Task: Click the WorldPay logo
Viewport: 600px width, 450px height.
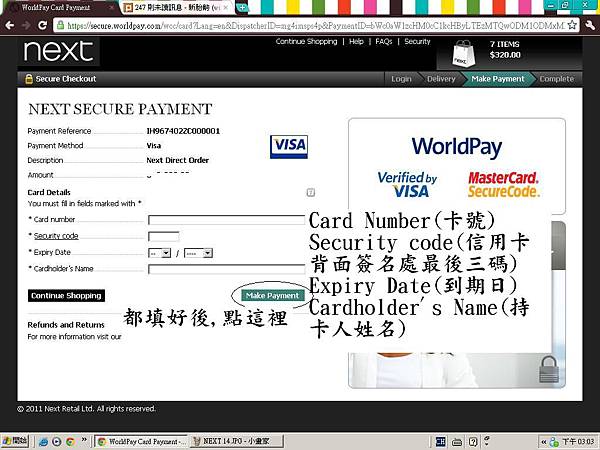Action: click(457, 147)
